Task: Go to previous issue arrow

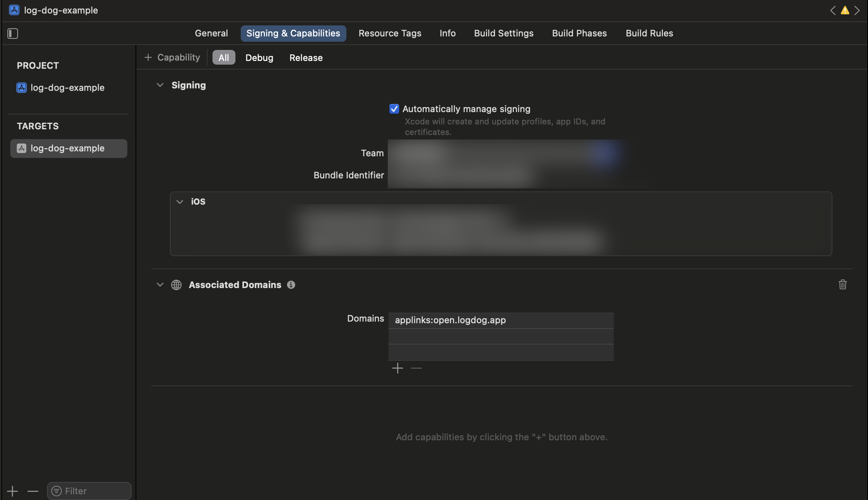Action: point(833,11)
